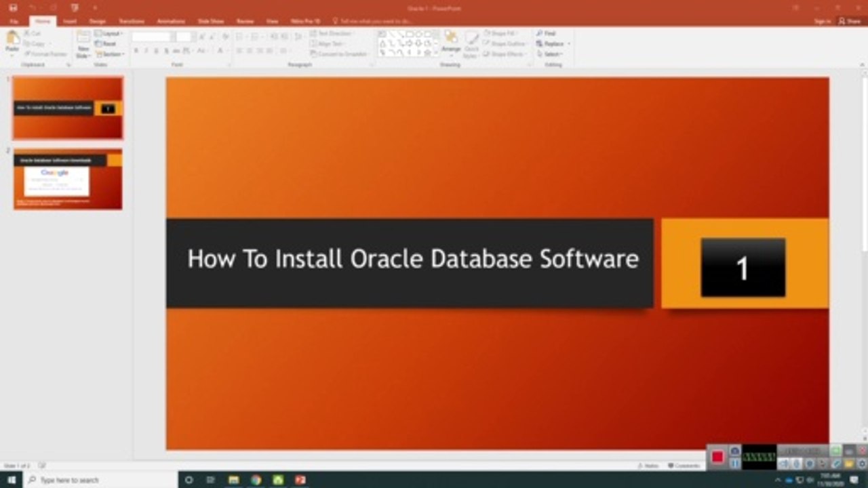868x488 pixels.
Task: Activate the Format Painter
Action: (46, 54)
